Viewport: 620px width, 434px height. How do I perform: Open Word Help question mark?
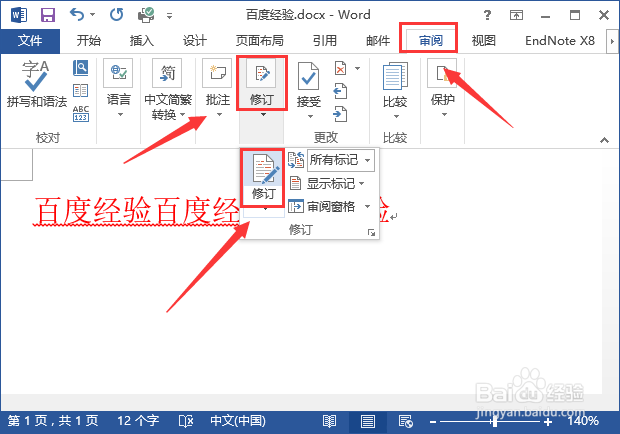(487, 15)
